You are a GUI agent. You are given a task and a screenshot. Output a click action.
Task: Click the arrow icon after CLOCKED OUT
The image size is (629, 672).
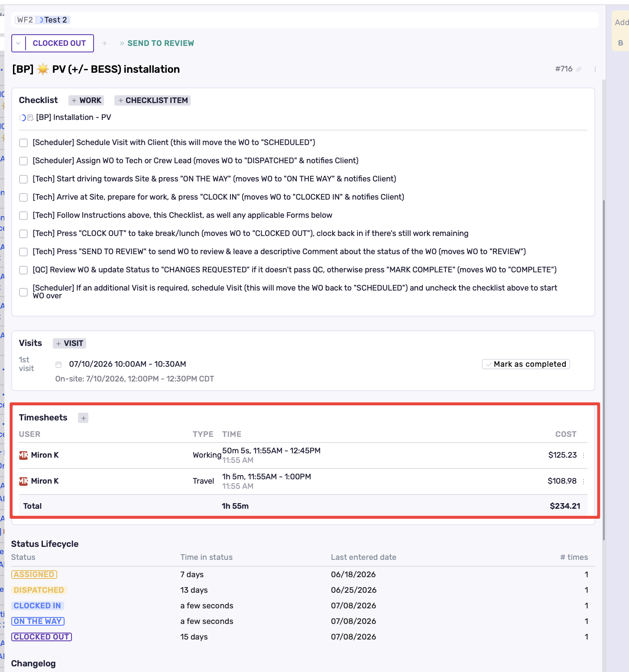click(x=104, y=43)
